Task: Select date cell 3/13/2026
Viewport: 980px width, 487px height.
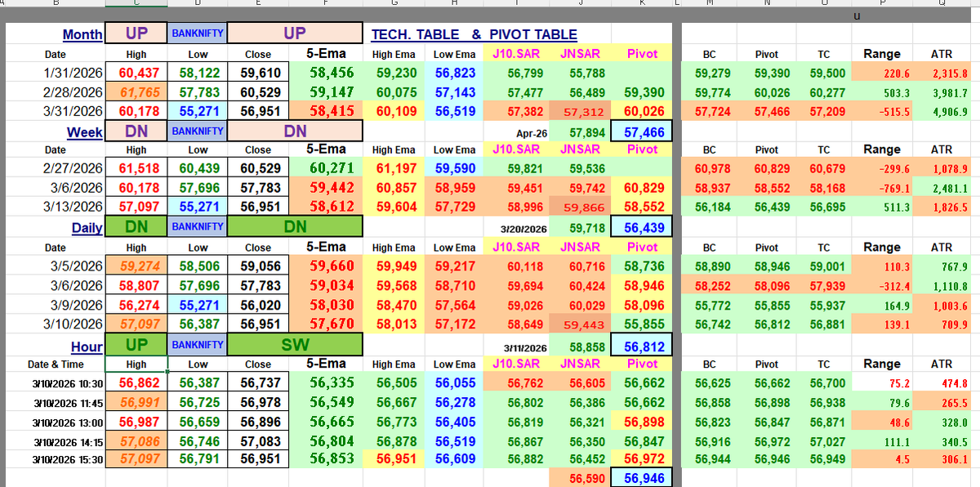Action: (x=55, y=208)
